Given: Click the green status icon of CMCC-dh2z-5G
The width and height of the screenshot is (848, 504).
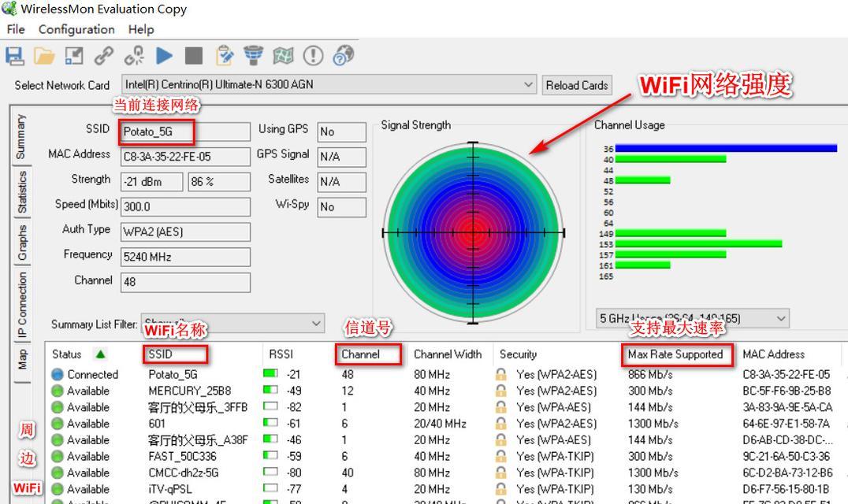Looking at the screenshot, I should (x=58, y=472).
